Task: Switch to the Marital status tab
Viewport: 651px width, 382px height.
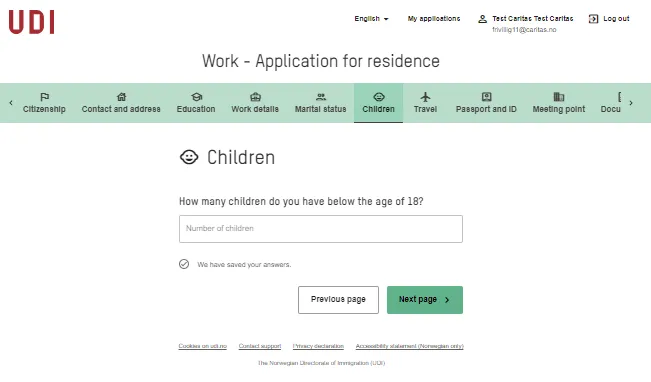Action: coord(321,103)
